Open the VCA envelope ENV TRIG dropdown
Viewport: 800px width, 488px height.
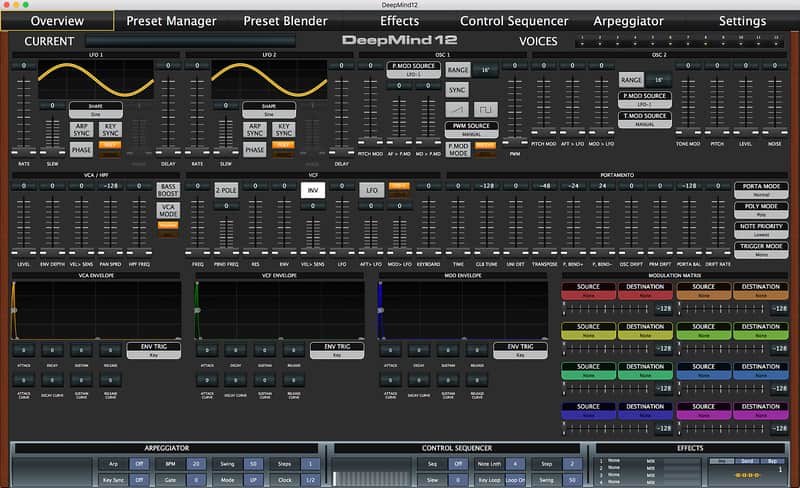tap(154, 350)
